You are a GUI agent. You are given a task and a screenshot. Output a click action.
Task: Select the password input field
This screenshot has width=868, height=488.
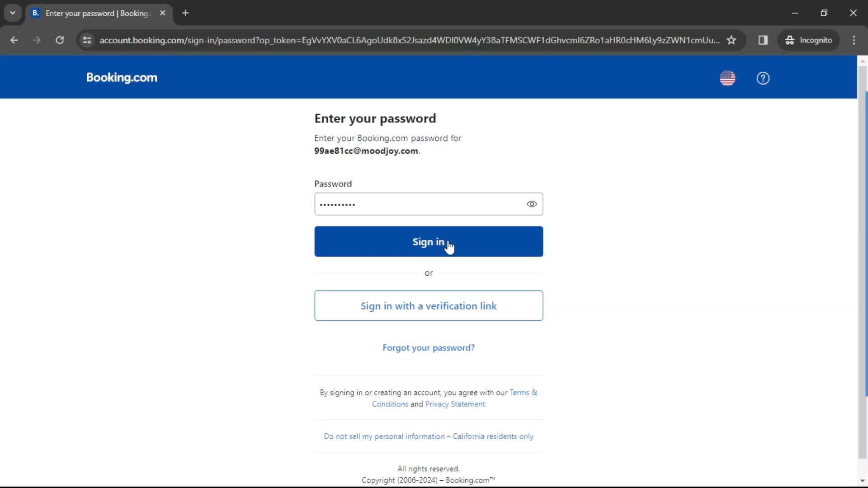pyautogui.click(x=429, y=204)
